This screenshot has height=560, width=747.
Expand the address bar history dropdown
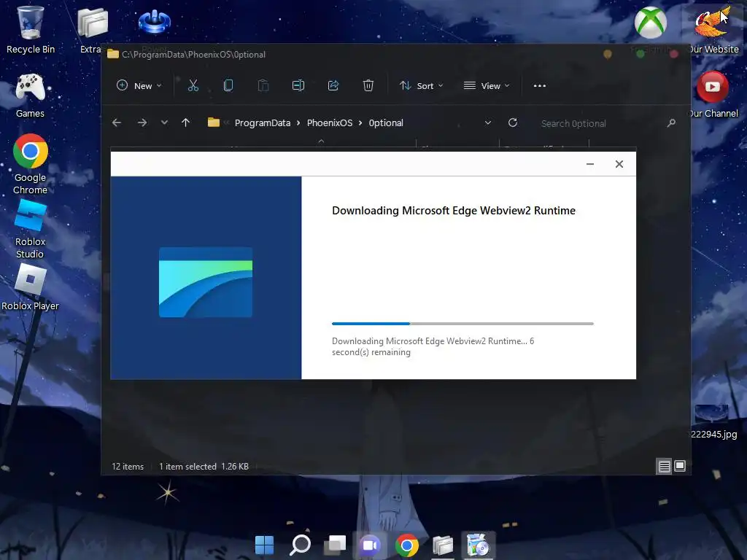[488, 122]
